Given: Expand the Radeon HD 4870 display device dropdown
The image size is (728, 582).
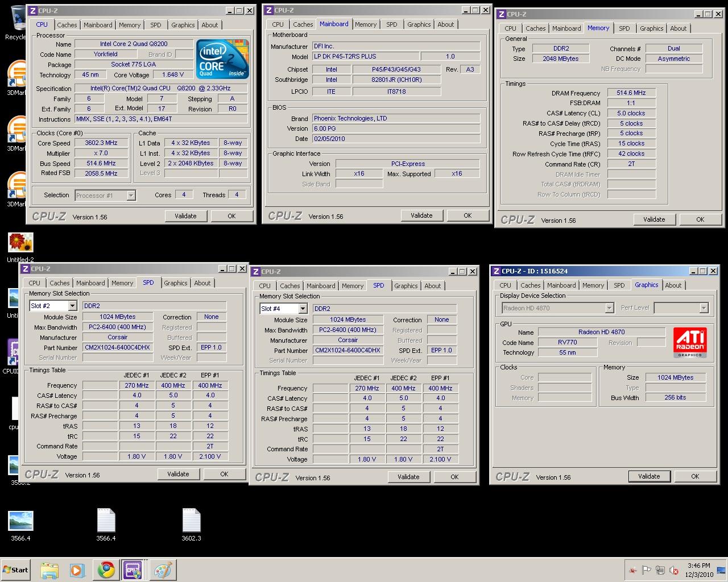Looking at the screenshot, I should coord(609,308).
